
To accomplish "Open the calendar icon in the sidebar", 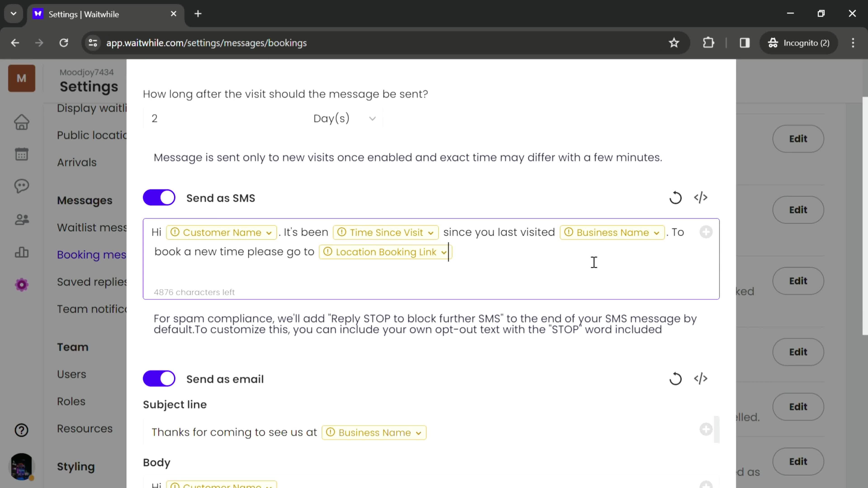I will (x=21, y=154).
